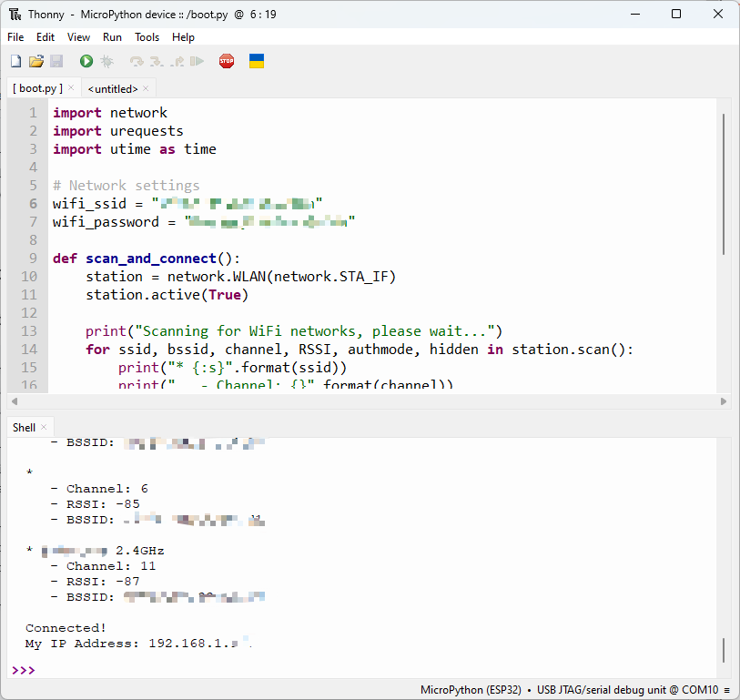Click the Step over icon

coord(137,61)
